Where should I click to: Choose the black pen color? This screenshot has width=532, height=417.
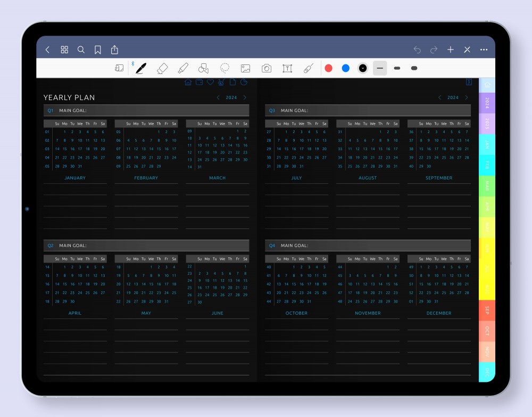coord(363,68)
